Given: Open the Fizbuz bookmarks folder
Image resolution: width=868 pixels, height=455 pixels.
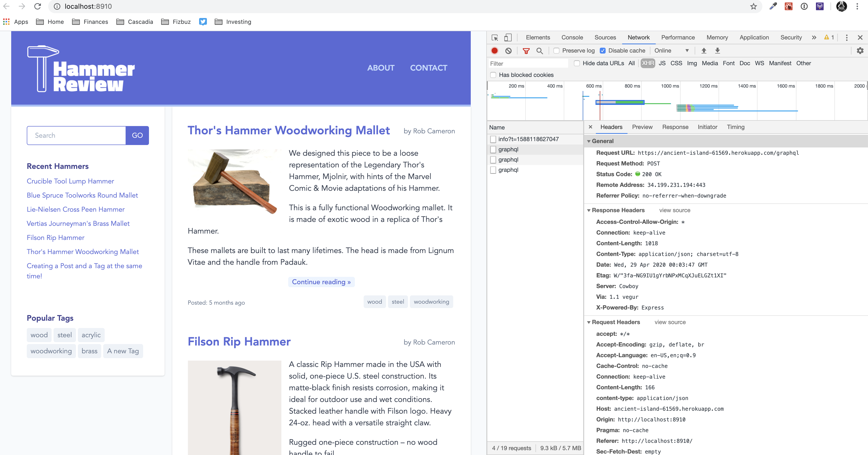Looking at the screenshot, I should (x=176, y=22).
